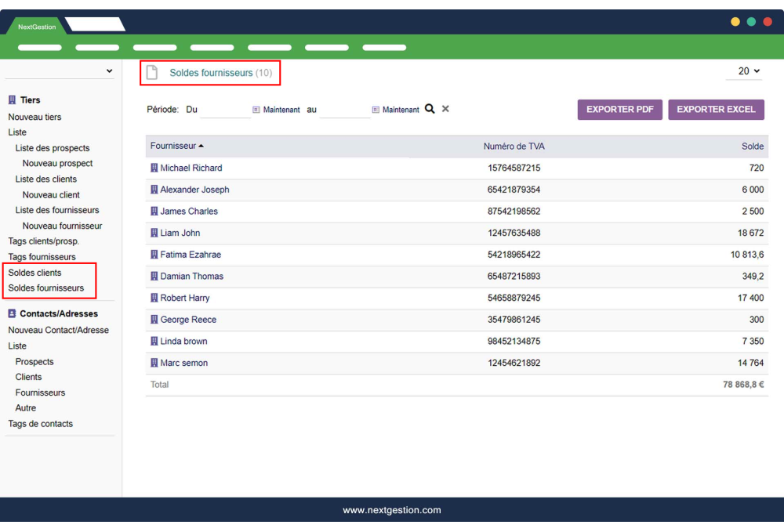Image resolution: width=784 pixels, height=532 pixels.
Task: Open Soldes clients in sidebar menu
Action: (34, 273)
